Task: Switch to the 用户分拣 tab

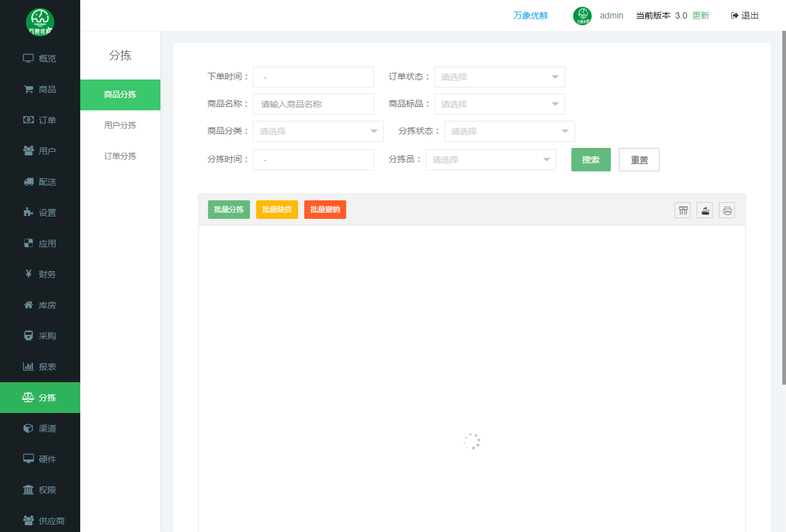Action: pyautogui.click(x=120, y=126)
